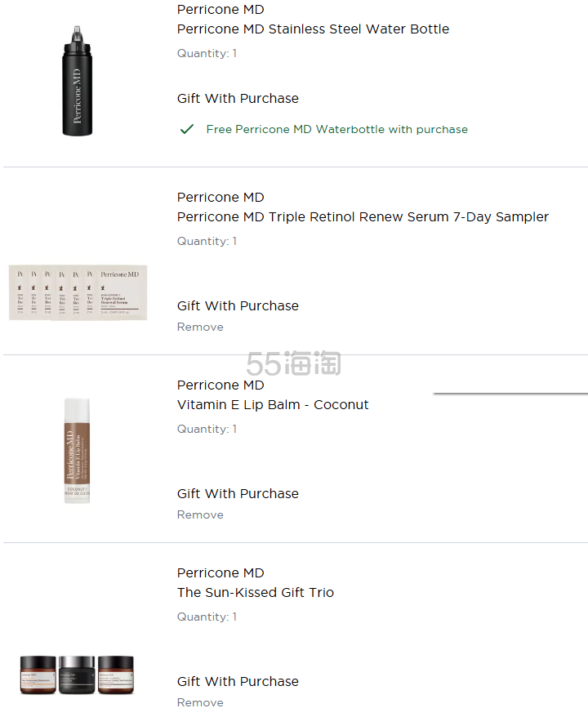588x726 pixels.
Task: Remove the Triple Retinol Renew Serum sampler gift
Action: click(x=200, y=327)
